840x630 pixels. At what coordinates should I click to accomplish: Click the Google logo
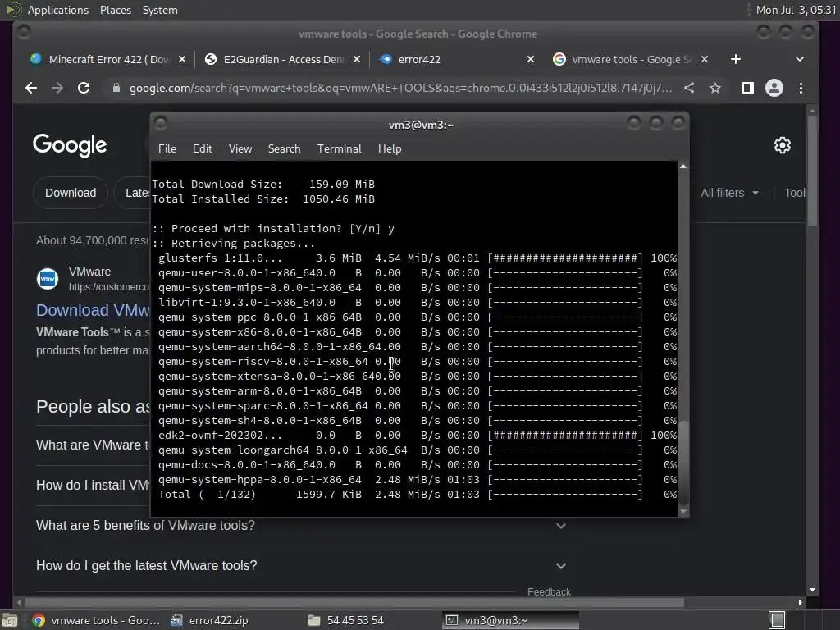point(70,144)
